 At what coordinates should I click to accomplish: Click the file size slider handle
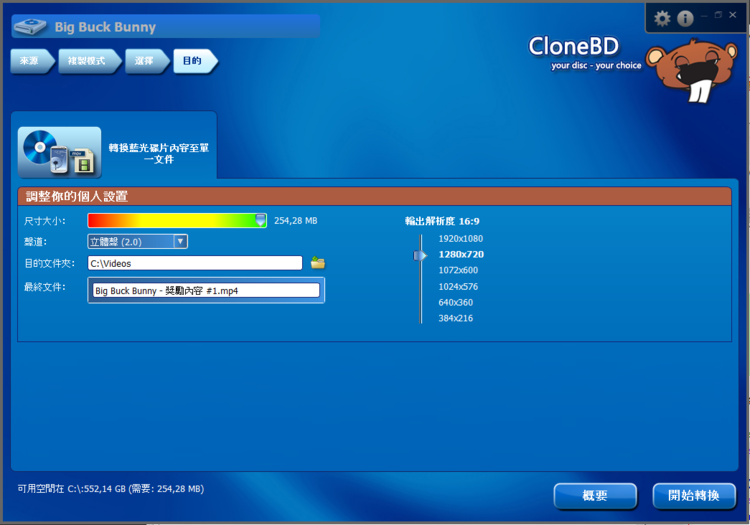click(x=260, y=220)
